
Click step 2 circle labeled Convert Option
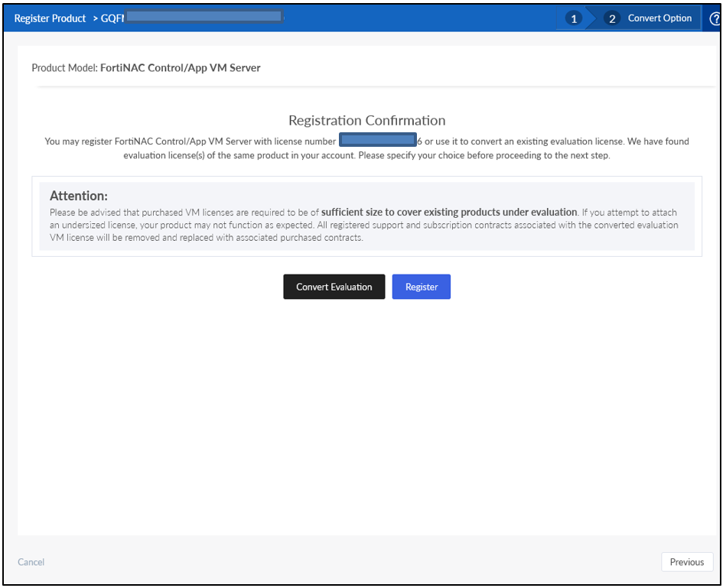(x=614, y=18)
